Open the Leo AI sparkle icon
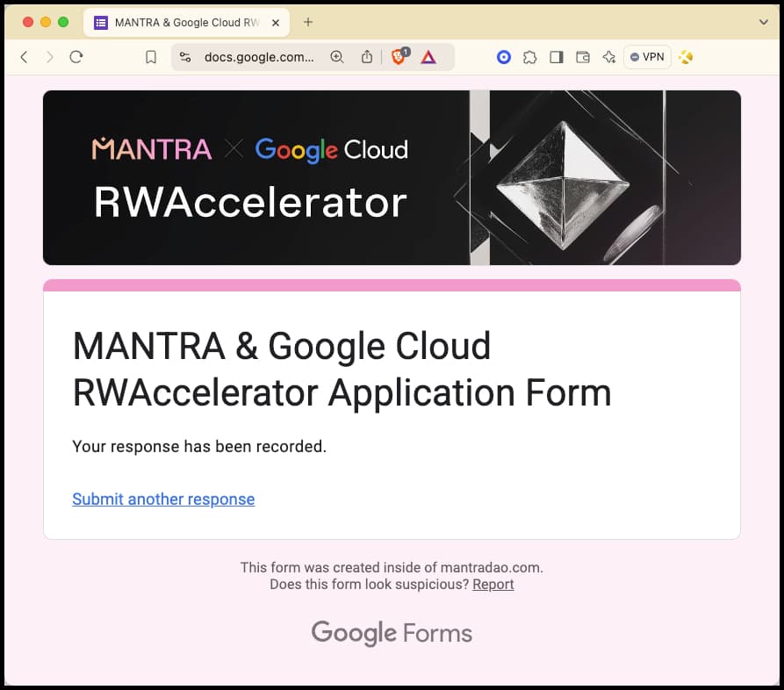This screenshot has height=690, width=784. [x=608, y=57]
